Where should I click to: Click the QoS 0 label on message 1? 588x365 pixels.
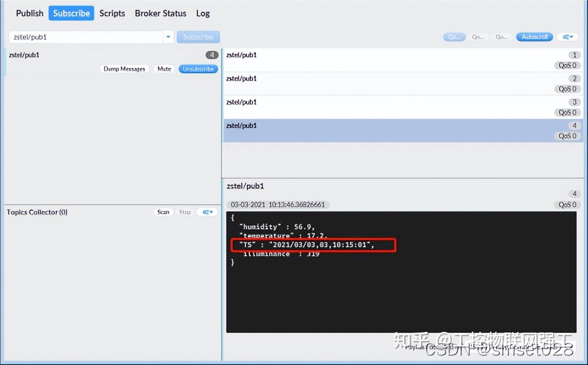click(x=567, y=65)
